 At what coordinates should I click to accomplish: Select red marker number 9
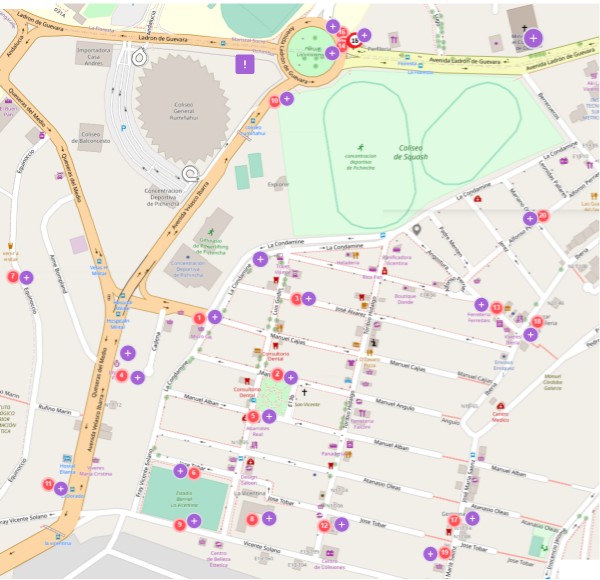[180, 523]
